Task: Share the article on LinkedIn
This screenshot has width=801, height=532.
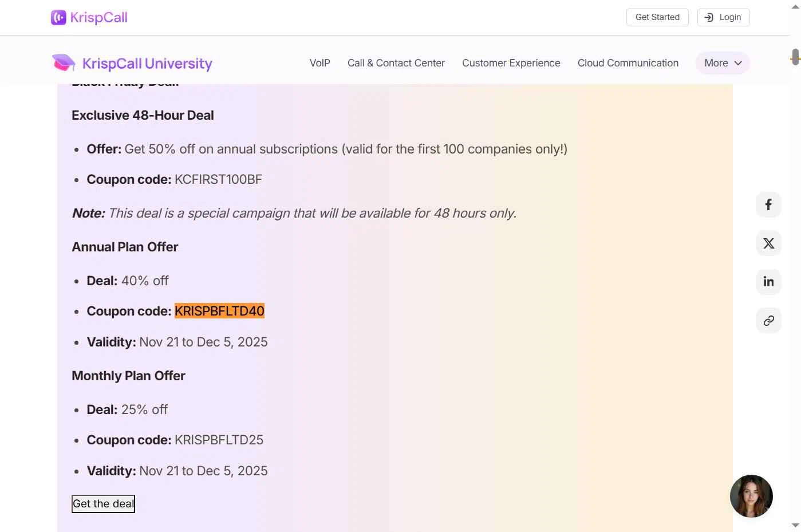Action: (768, 282)
